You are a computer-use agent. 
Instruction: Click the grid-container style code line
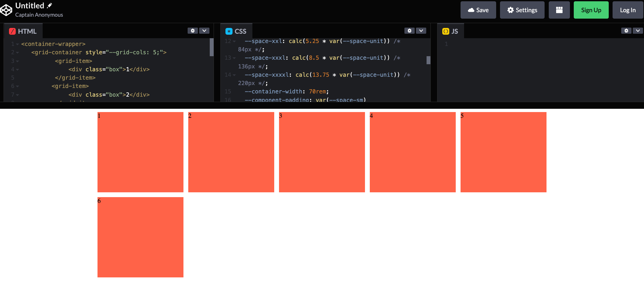pos(99,52)
